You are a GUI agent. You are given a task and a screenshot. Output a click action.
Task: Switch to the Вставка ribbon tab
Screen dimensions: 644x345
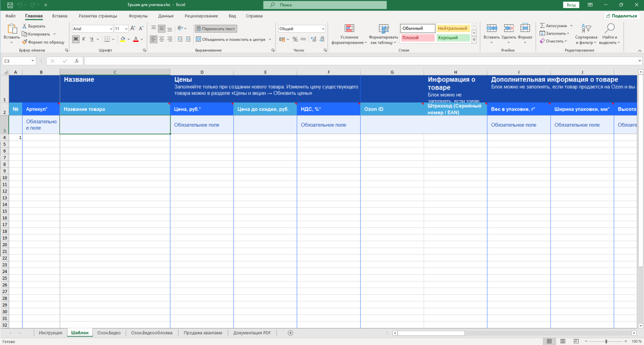[60, 16]
